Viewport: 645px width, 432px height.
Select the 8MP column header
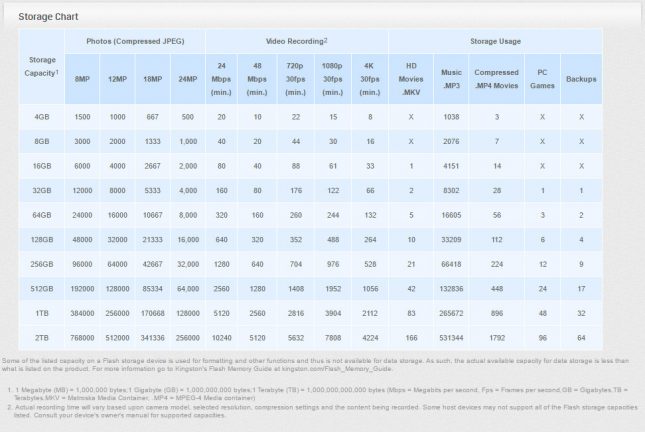coord(81,78)
